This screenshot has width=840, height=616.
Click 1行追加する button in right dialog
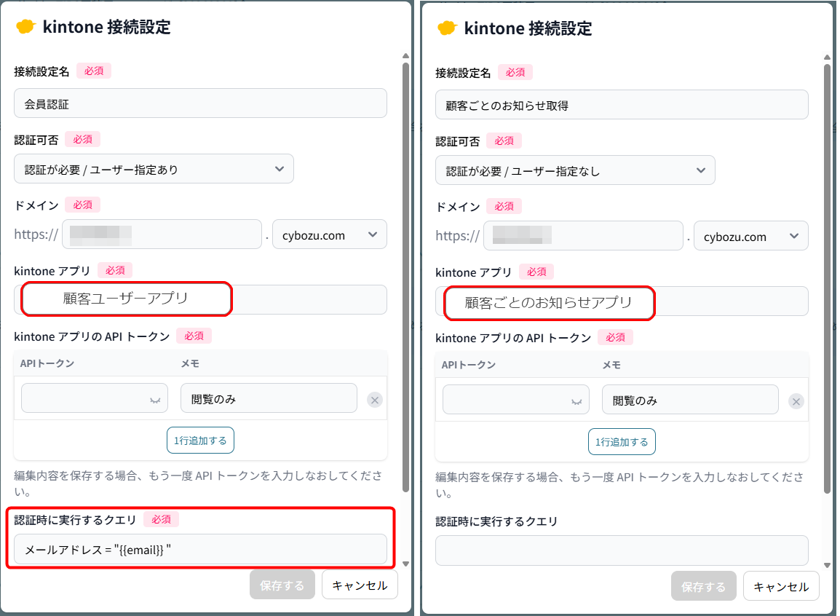tap(622, 442)
